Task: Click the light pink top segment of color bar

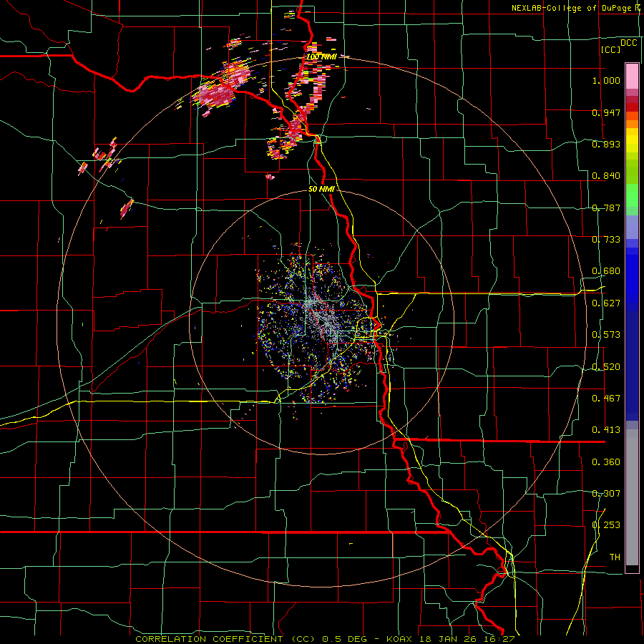Action: tap(632, 76)
